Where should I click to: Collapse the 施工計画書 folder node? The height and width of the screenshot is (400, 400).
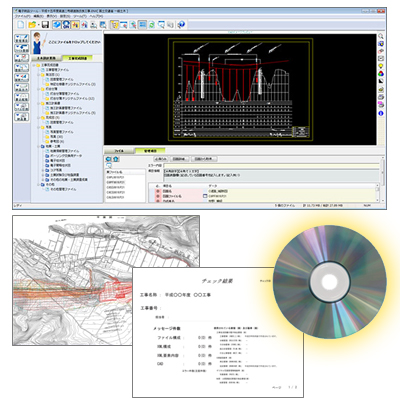coord(39,103)
